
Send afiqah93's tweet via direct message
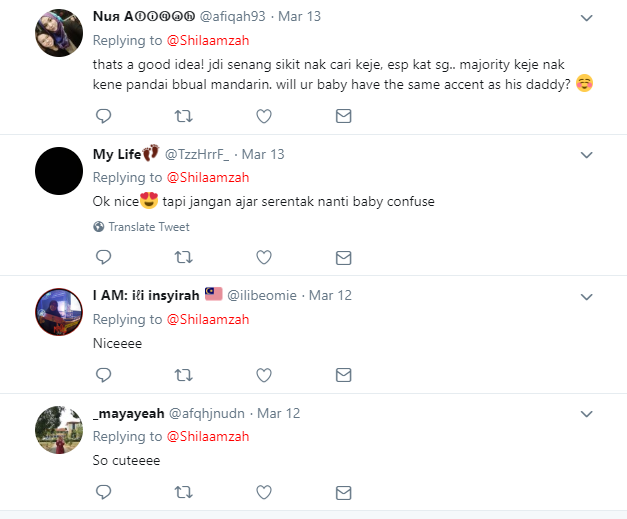click(343, 117)
